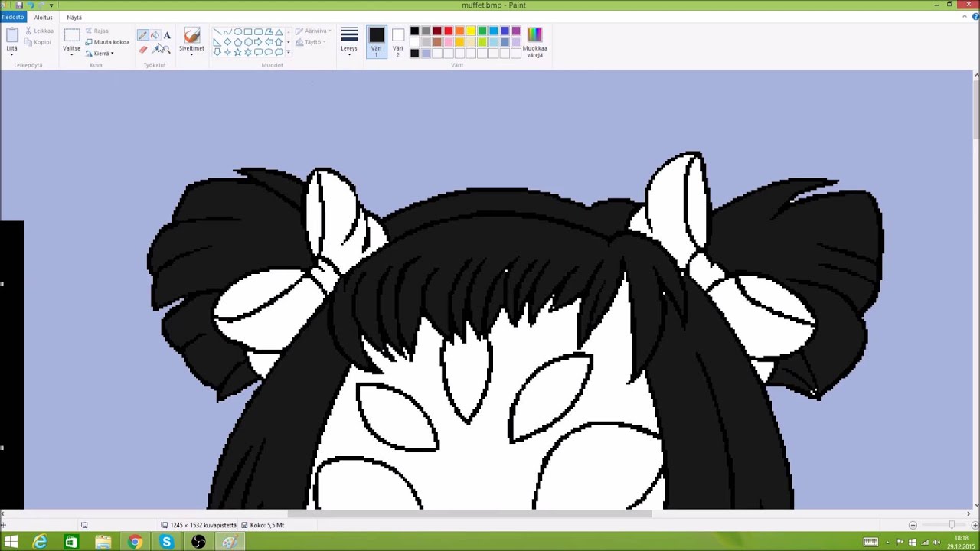The width and height of the screenshot is (980, 551).
Task: Click the zoom slider handle
Action: 952,525
